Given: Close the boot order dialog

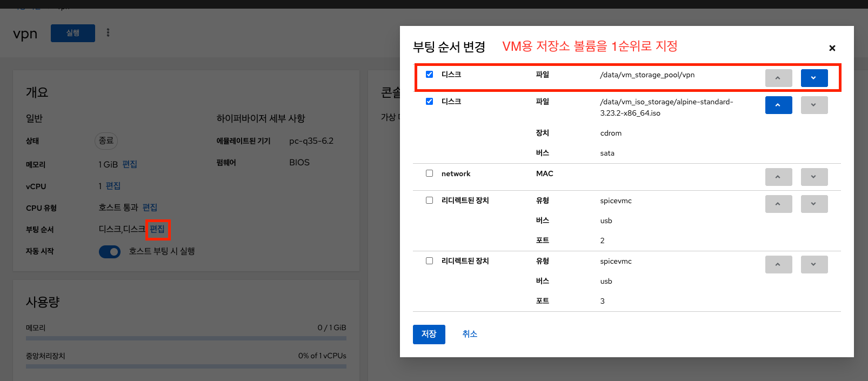Looking at the screenshot, I should click(x=832, y=48).
